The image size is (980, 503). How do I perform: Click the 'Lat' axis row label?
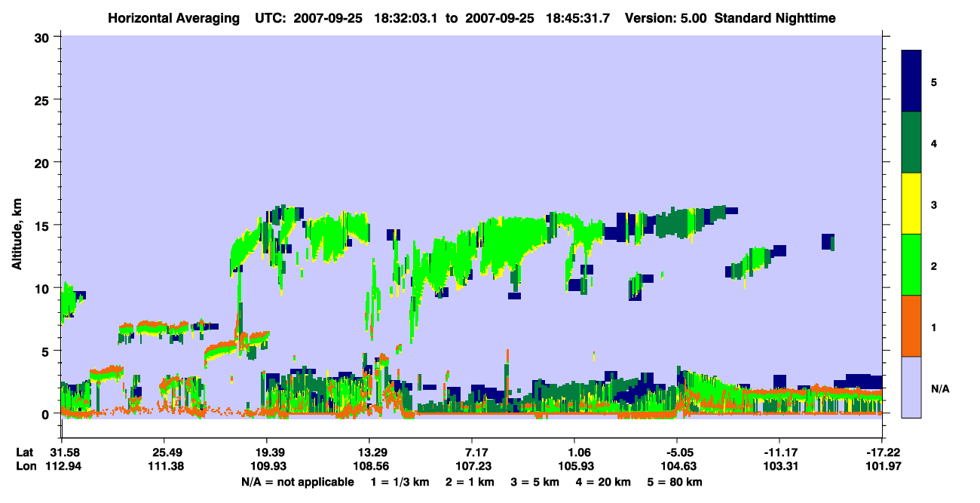tap(25, 452)
